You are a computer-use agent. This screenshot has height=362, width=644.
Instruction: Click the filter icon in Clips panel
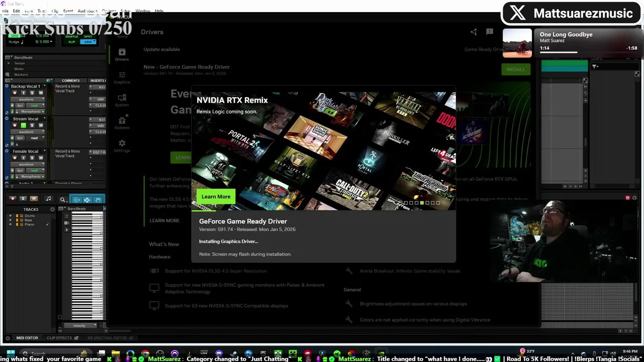[595, 66]
